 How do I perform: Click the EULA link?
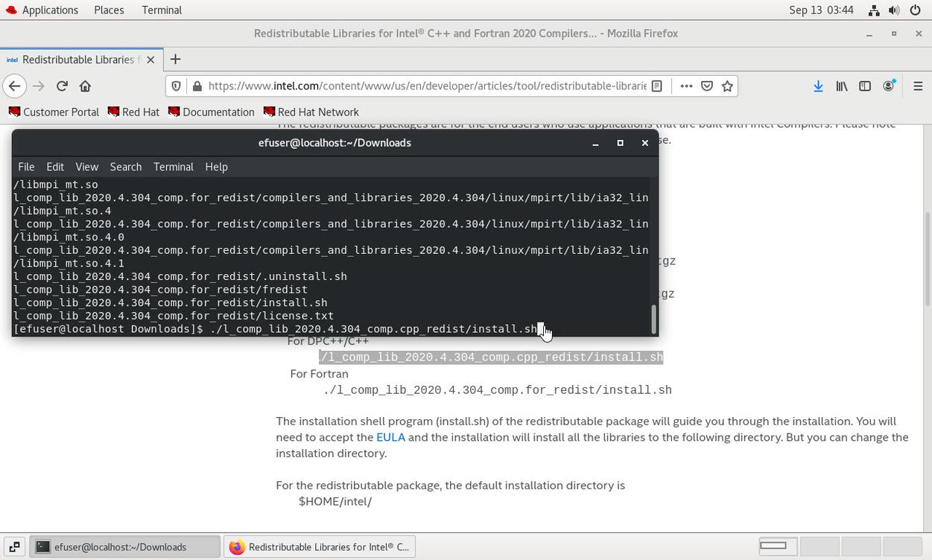click(390, 437)
